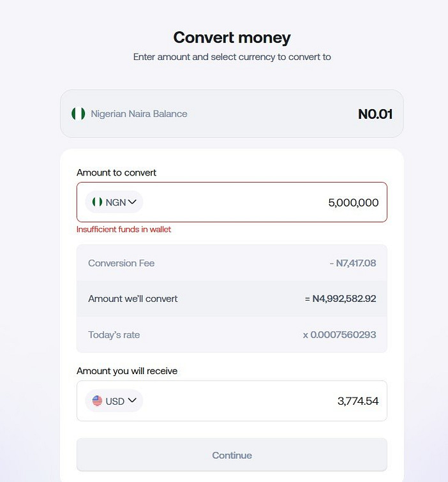Click the Insufficient funds in wallet message
Viewport: 448px width, 482px height.
point(124,229)
